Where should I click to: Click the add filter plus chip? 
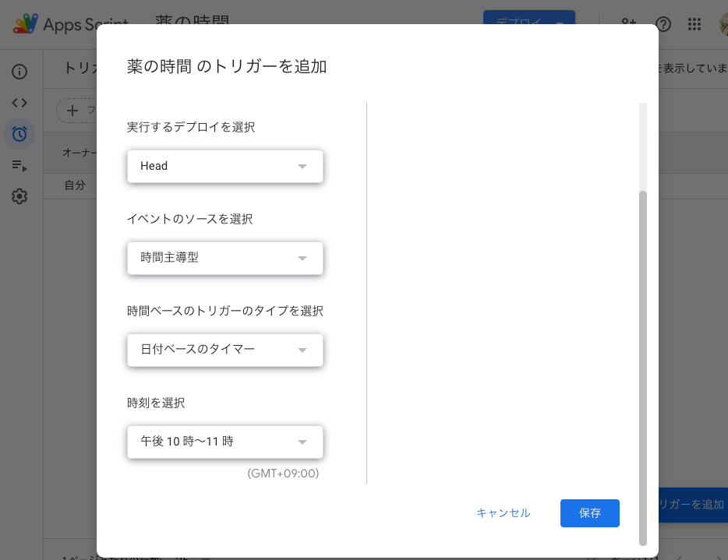[x=76, y=111]
